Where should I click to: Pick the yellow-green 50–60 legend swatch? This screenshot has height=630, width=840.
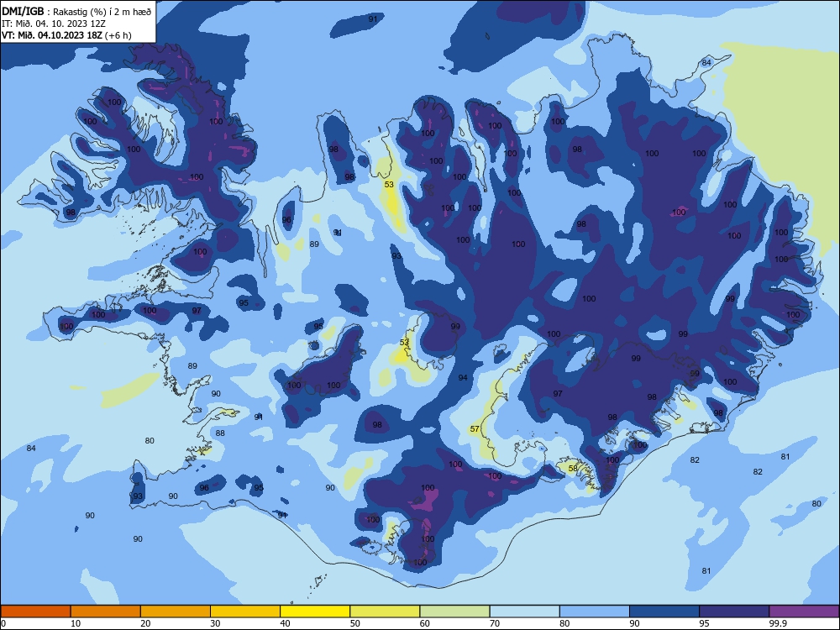[385, 612]
